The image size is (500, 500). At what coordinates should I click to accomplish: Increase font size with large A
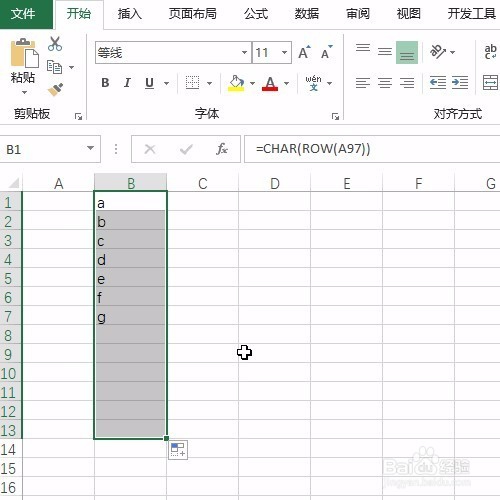point(304,53)
